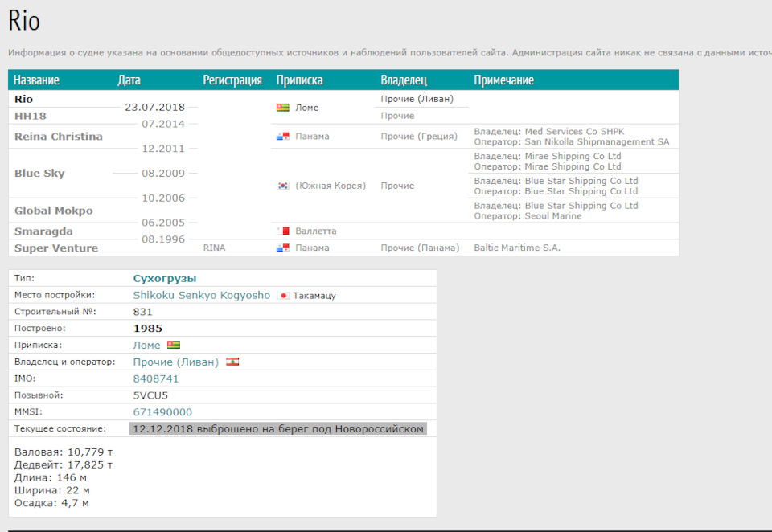Click the Валлетта port entry
772x532 pixels.
tap(315, 231)
